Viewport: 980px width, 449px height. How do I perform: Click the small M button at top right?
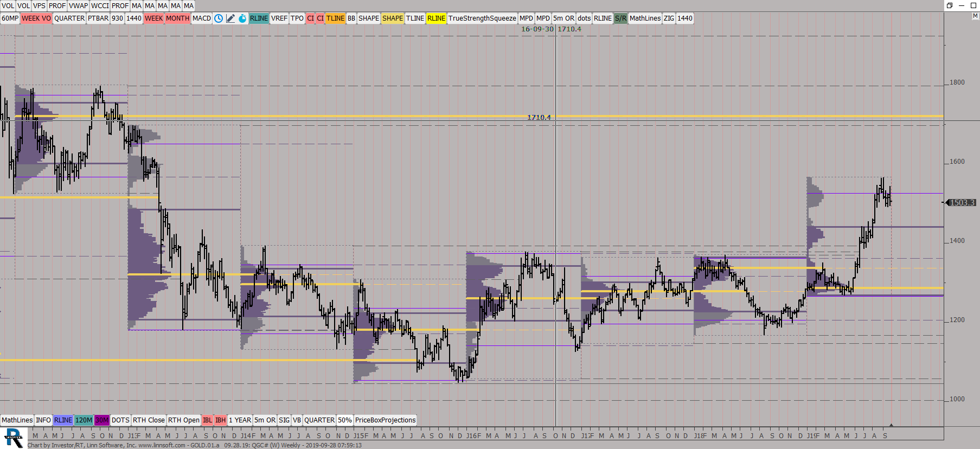pos(975,16)
